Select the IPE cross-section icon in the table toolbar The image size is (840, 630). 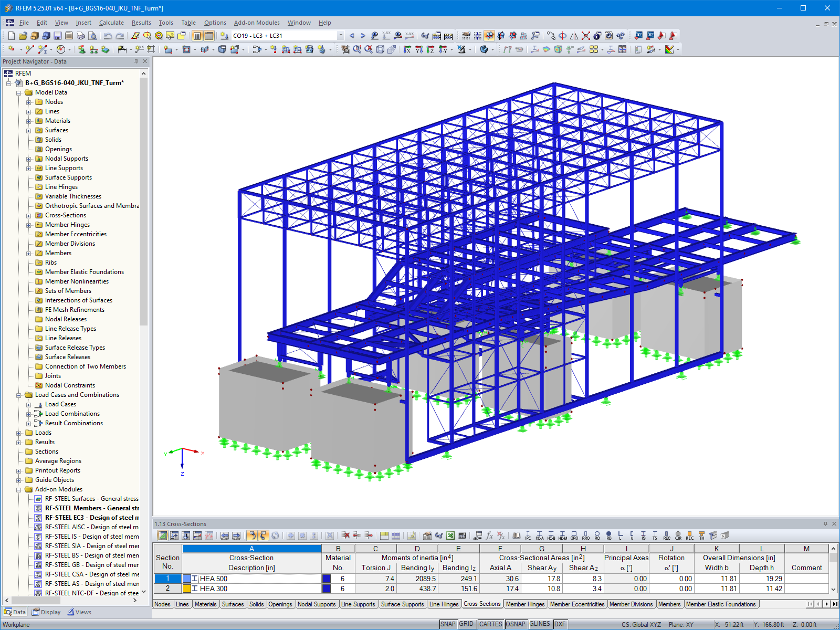point(528,536)
